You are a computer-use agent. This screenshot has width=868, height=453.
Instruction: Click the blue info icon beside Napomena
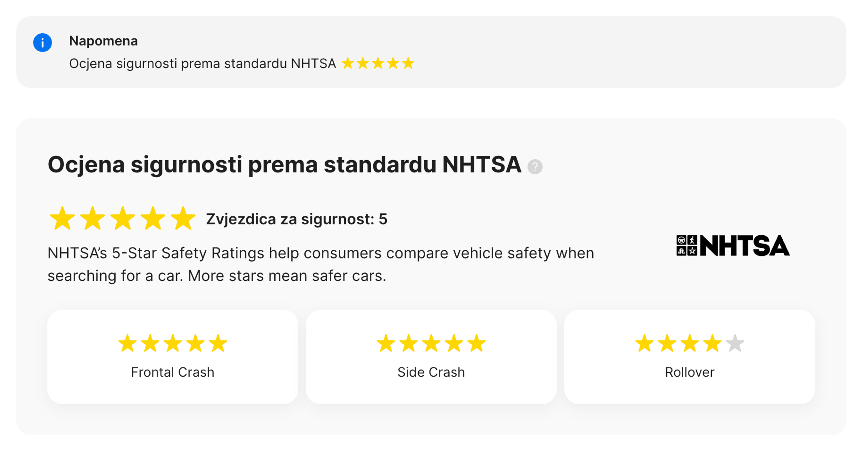(43, 42)
